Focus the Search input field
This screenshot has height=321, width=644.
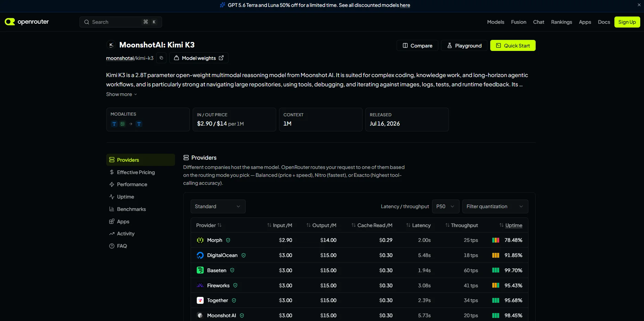point(121,22)
